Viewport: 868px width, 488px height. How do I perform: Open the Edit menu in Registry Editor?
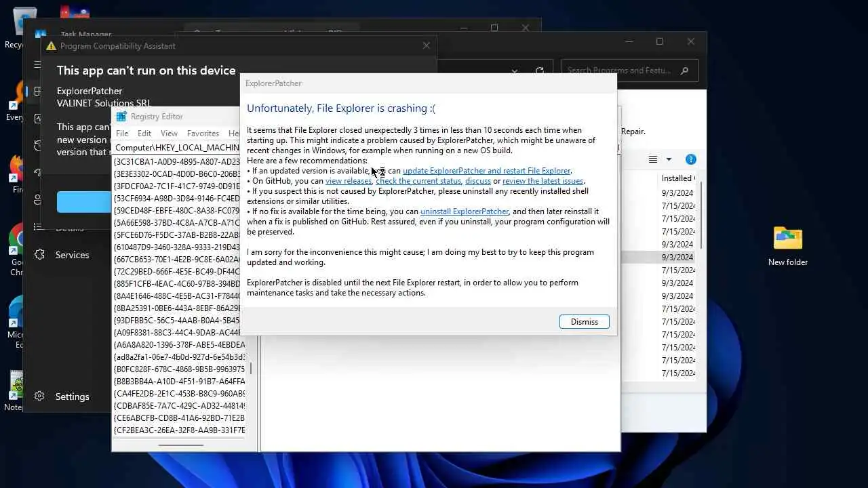point(144,134)
